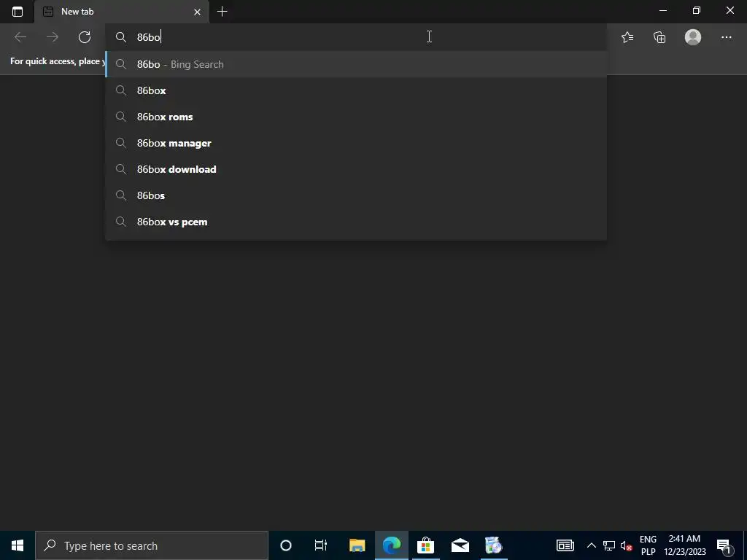Choose the 86box vs pcem suggestion
The height and width of the screenshot is (560, 747).
click(x=356, y=222)
